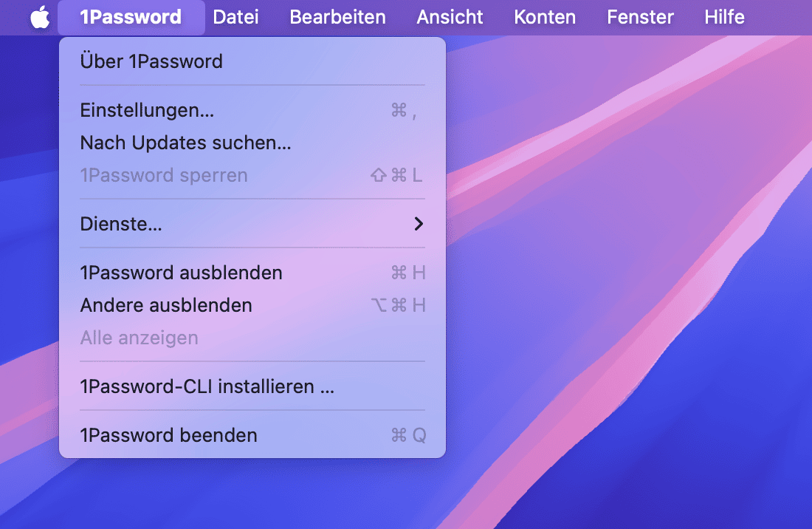Open the Fenster menu
Viewport: 812px width, 529px height.
[x=640, y=17]
